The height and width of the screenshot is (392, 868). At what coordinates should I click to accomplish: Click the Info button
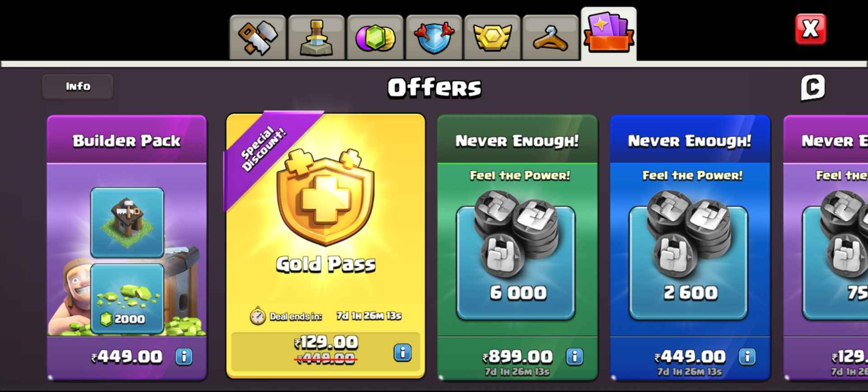click(78, 86)
